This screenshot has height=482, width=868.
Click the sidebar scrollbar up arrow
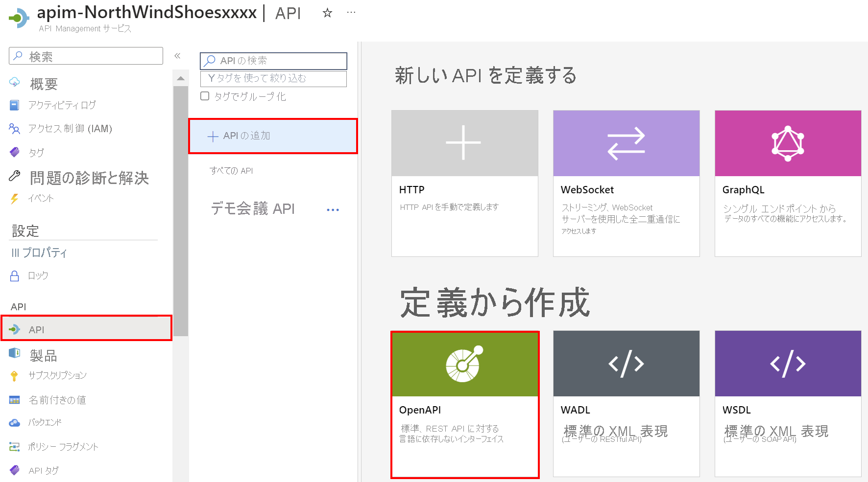[x=181, y=78]
